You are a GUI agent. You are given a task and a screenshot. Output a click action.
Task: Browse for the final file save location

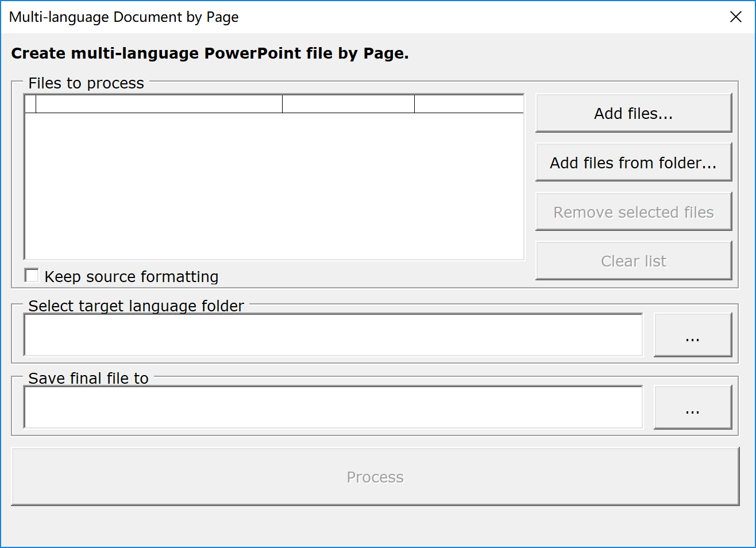click(x=693, y=407)
